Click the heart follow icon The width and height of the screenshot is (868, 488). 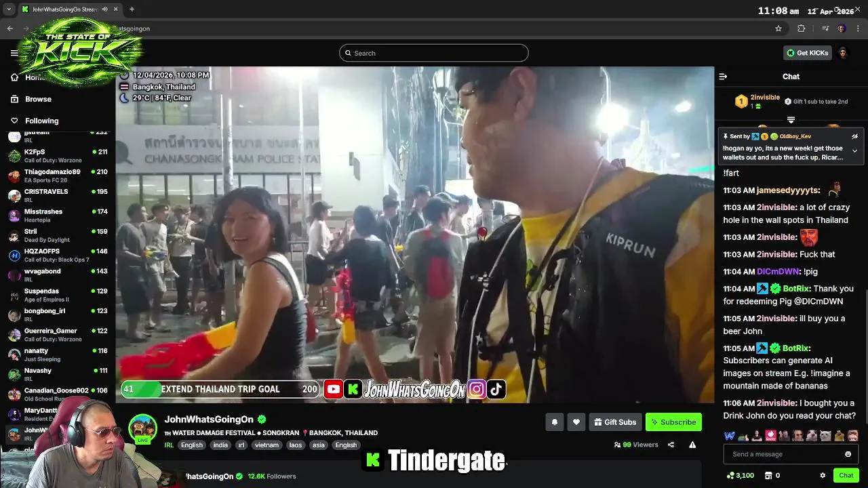[576, 422]
